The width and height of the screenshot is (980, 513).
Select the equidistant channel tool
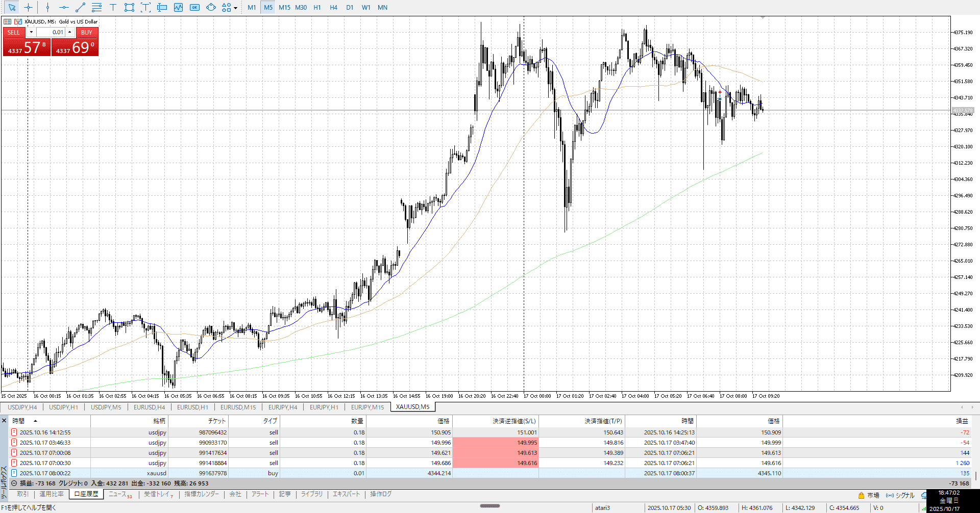[x=96, y=7]
